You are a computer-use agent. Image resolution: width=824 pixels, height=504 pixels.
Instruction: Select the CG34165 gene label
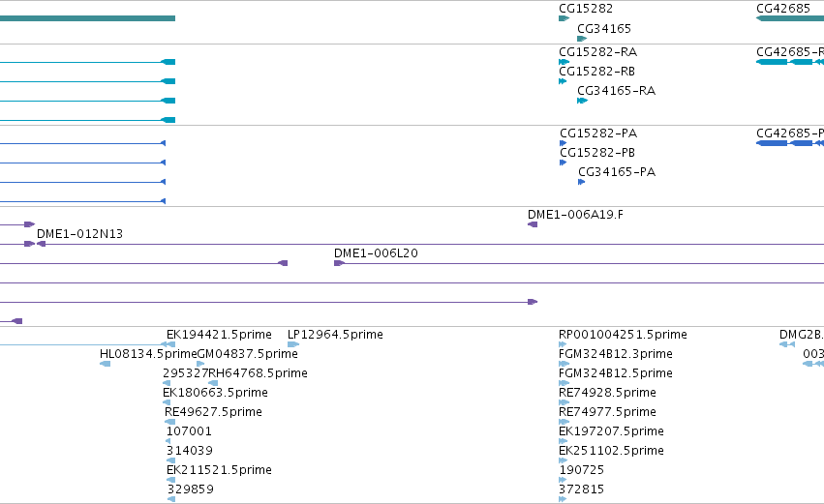(604, 29)
